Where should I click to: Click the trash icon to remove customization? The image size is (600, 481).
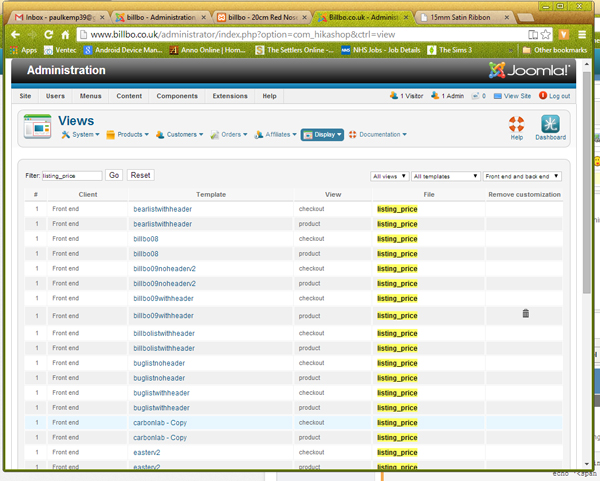click(526, 313)
